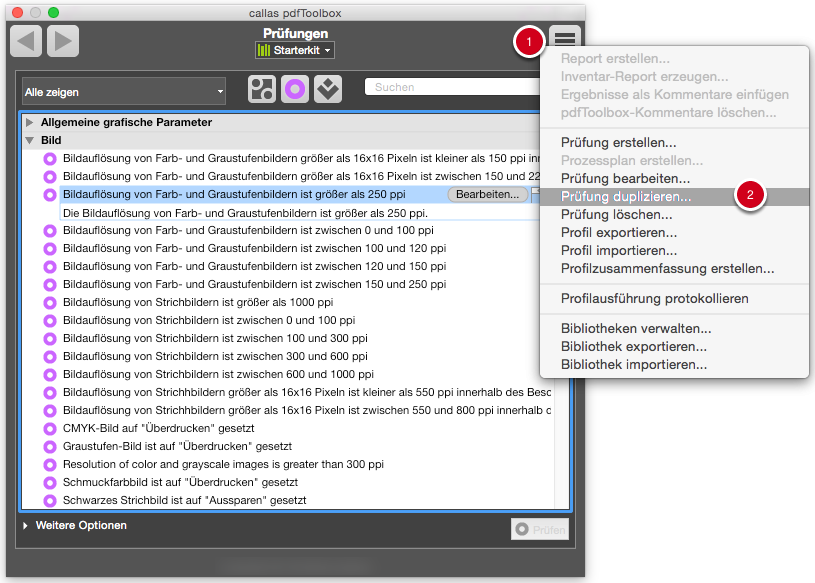815x583 pixels.
Task: Select 'Bildauflösung von Strichbildern ist zwischen 0 und 100 ppi'
Action: pyautogui.click(x=209, y=320)
